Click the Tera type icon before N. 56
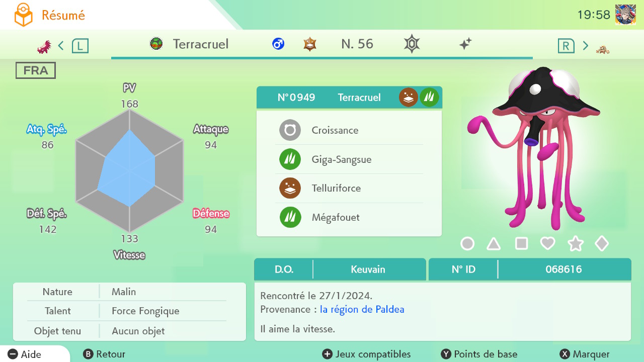 point(310,44)
